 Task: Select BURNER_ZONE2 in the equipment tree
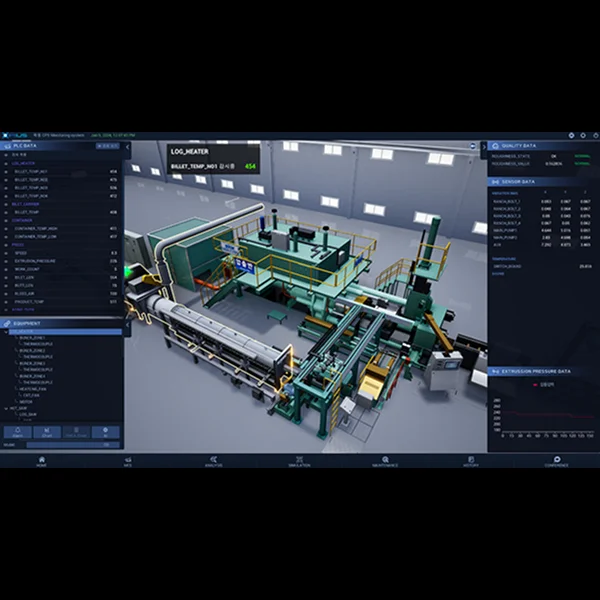(x=32, y=351)
